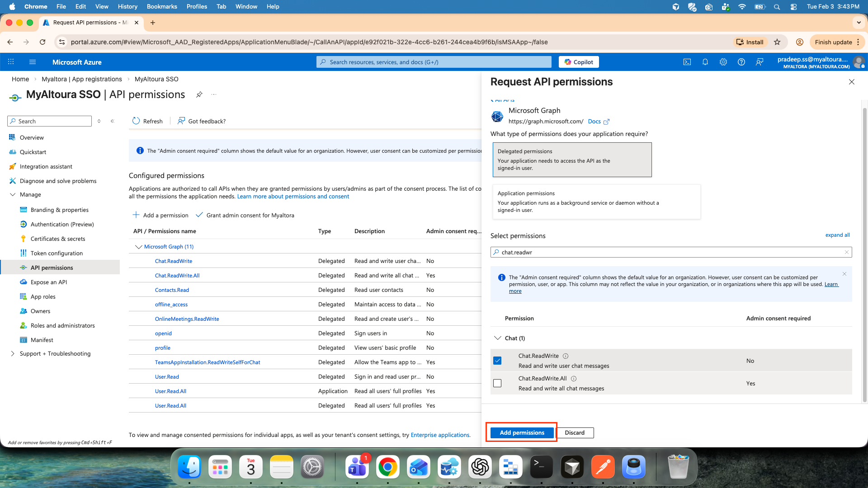Screen dimensions: 868x488
Task: Open Learn more about permissions and consent
Action: pyautogui.click(x=293, y=196)
